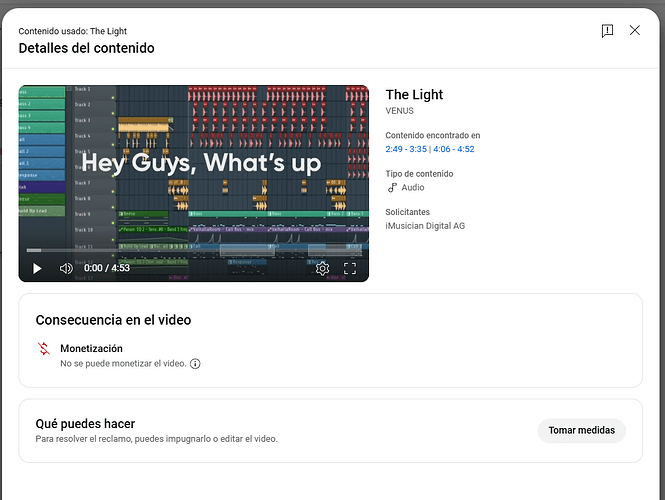Select the song title The Light
665x500 pixels.
point(414,95)
